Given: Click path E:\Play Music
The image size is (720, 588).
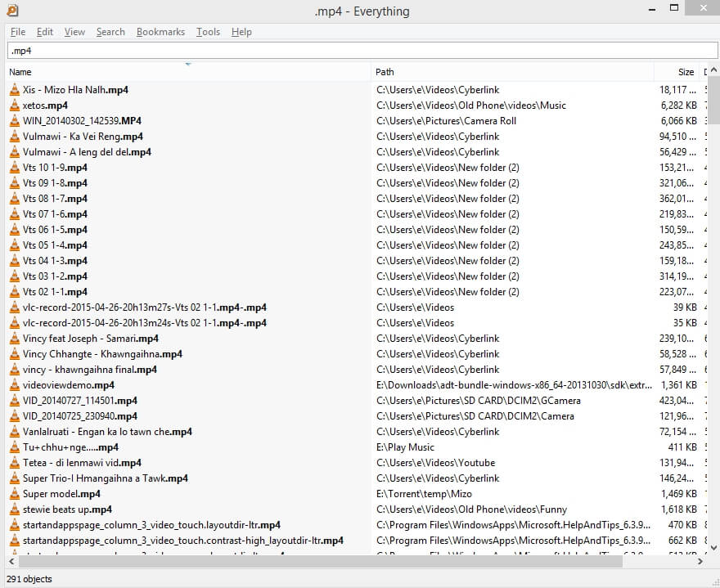Looking at the screenshot, I should tap(405, 447).
